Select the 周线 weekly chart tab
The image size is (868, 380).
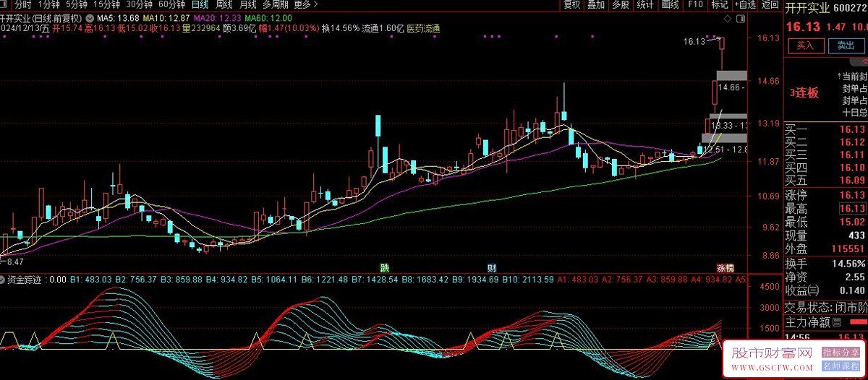(224, 5)
